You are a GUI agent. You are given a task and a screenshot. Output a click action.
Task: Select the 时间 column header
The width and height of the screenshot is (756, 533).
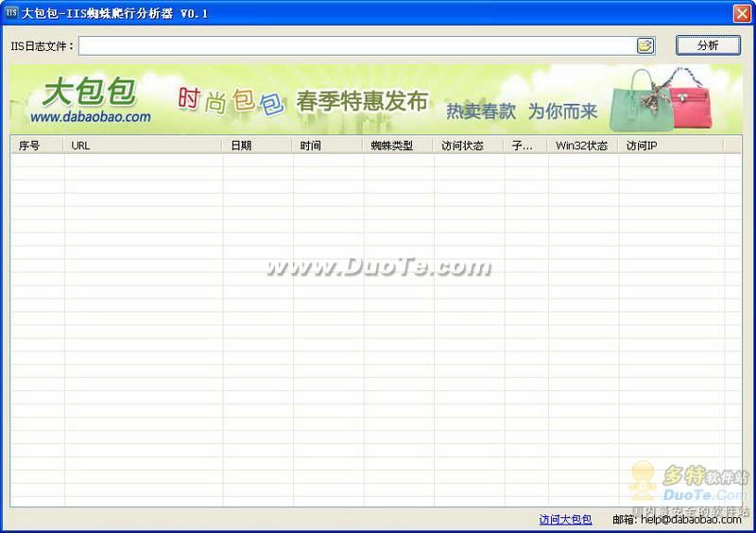pos(328,146)
